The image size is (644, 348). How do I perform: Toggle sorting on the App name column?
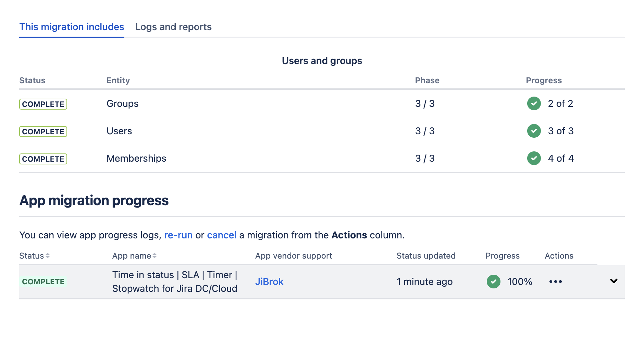155,256
